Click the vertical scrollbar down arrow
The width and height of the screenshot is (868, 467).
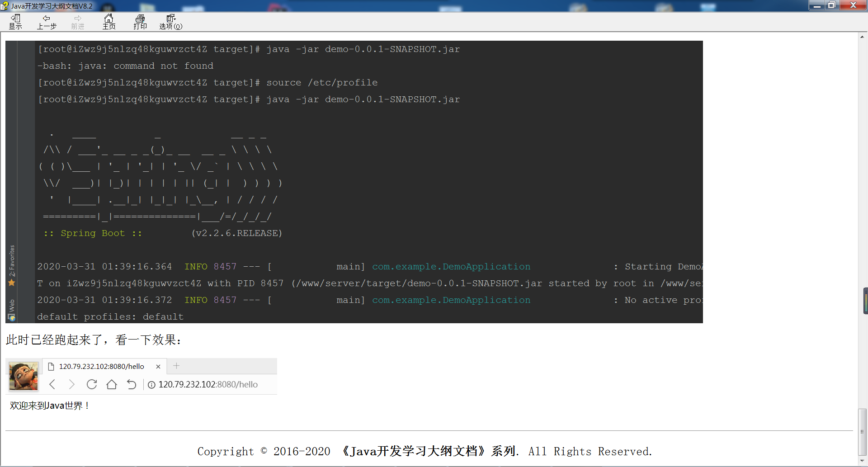[x=863, y=461]
